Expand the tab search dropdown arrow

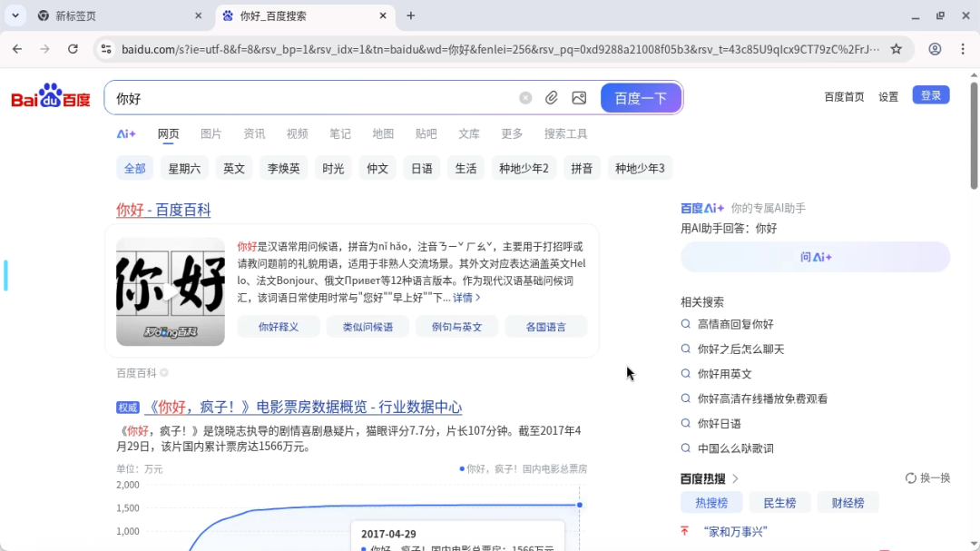15,15
